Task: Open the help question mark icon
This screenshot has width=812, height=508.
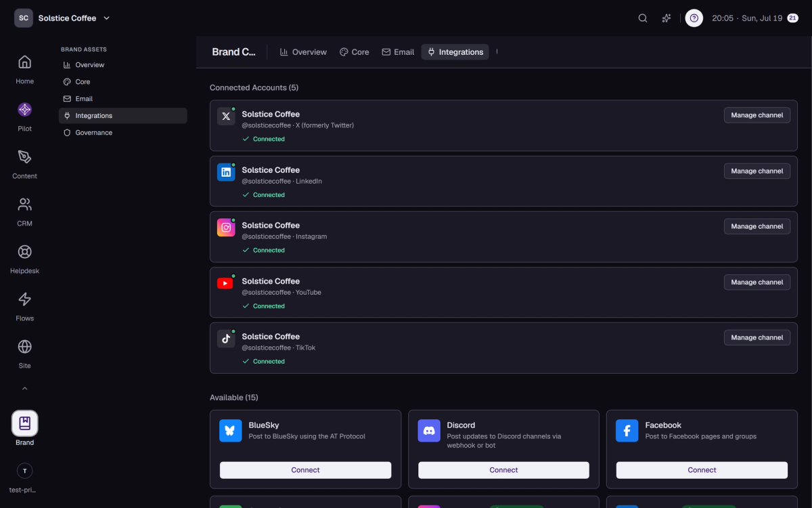Action: click(694, 18)
